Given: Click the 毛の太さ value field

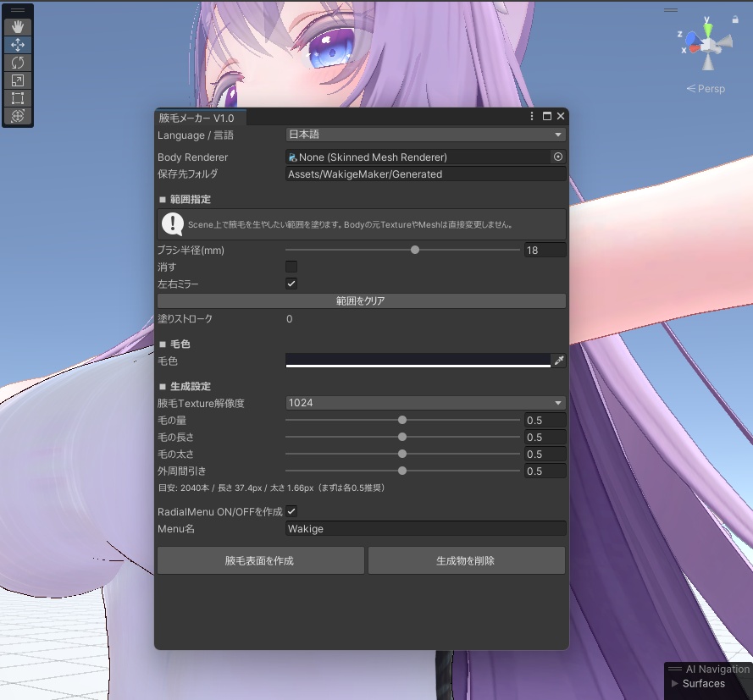Looking at the screenshot, I should point(545,454).
